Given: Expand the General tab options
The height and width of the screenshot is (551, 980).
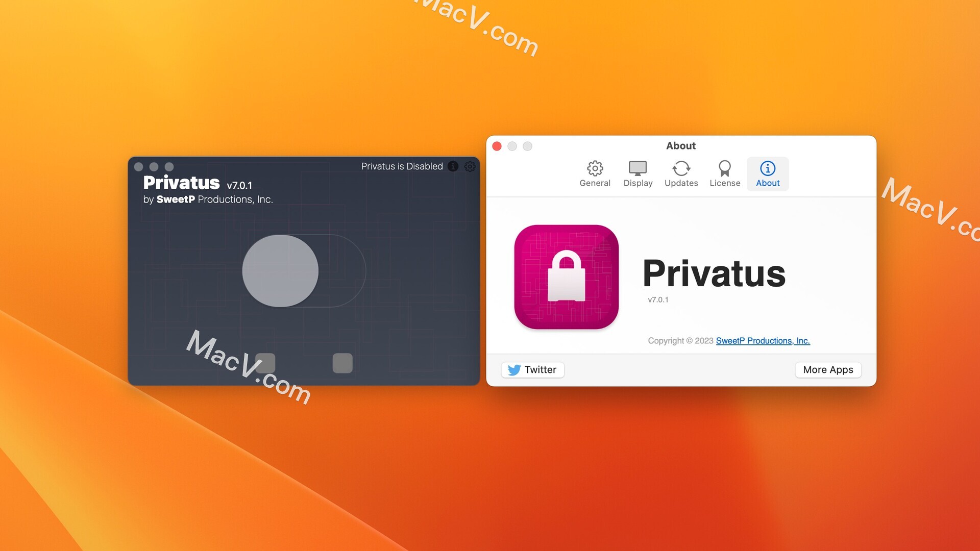Looking at the screenshot, I should [594, 173].
